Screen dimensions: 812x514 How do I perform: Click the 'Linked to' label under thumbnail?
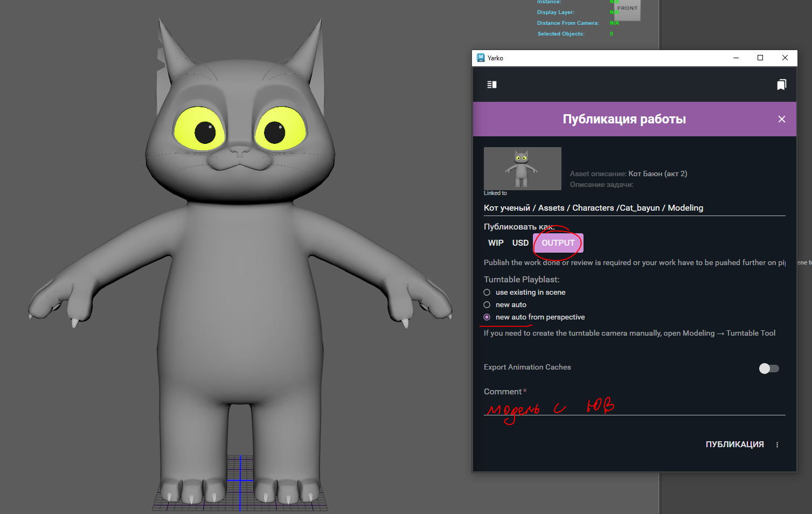495,193
